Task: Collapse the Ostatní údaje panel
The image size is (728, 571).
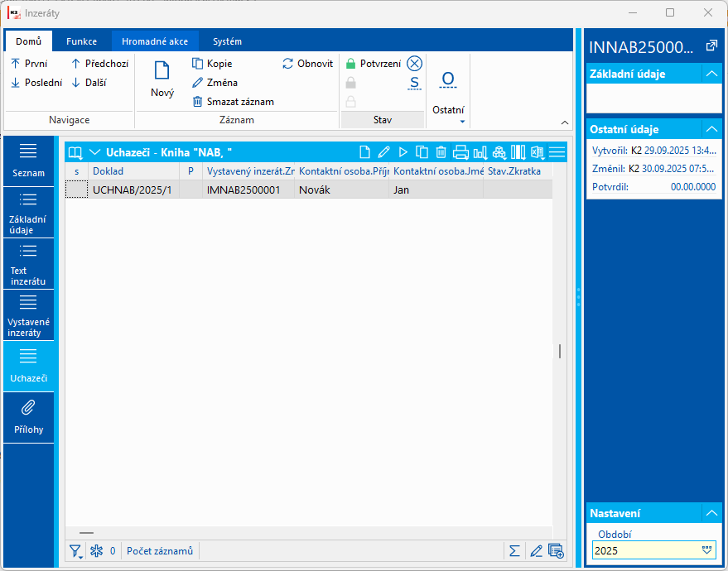Action: click(711, 129)
